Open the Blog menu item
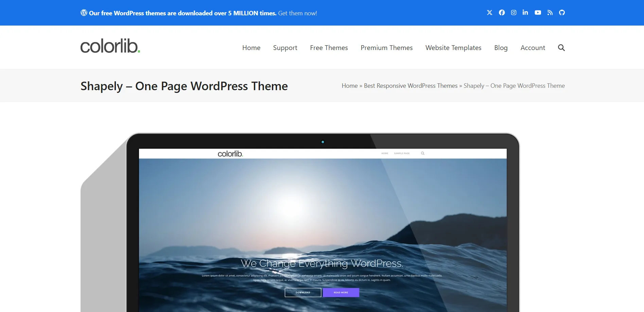The width and height of the screenshot is (644, 312). (501, 48)
